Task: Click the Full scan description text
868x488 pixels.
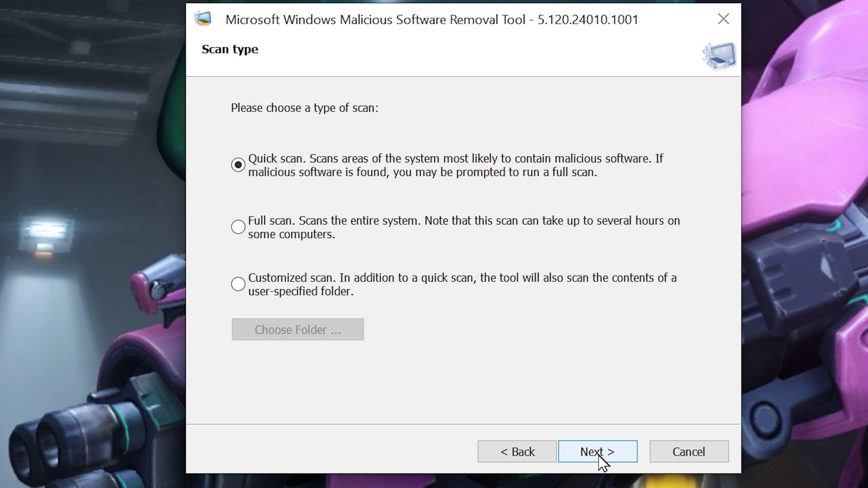Action: (464, 227)
